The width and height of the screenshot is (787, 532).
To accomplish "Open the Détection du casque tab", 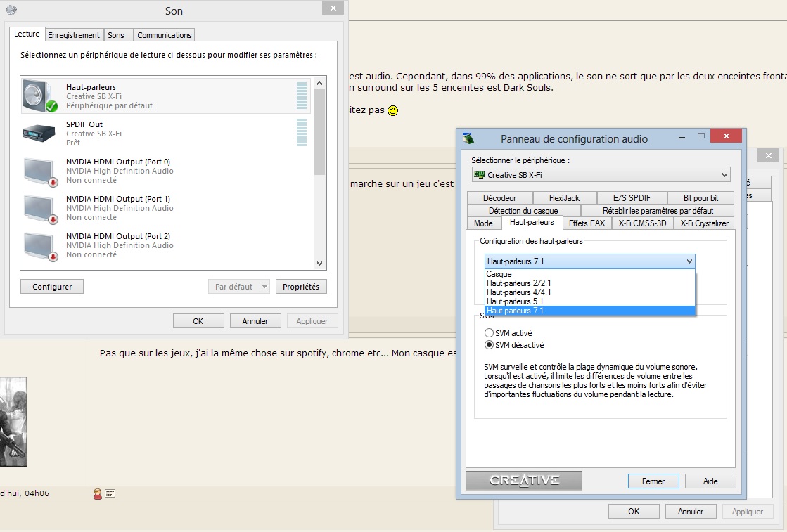I will coord(523,211).
